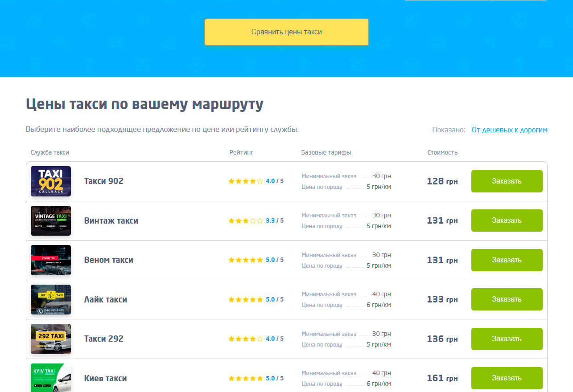Click the Служба такси column header
The height and width of the screenshot is (392, 573).
point(50,152)
